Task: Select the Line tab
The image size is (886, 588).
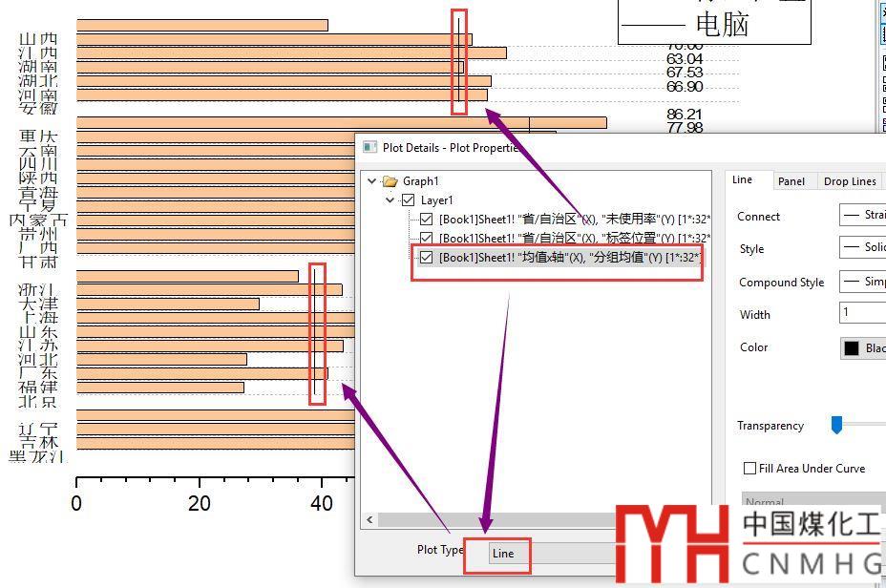Action: point(742,179)
